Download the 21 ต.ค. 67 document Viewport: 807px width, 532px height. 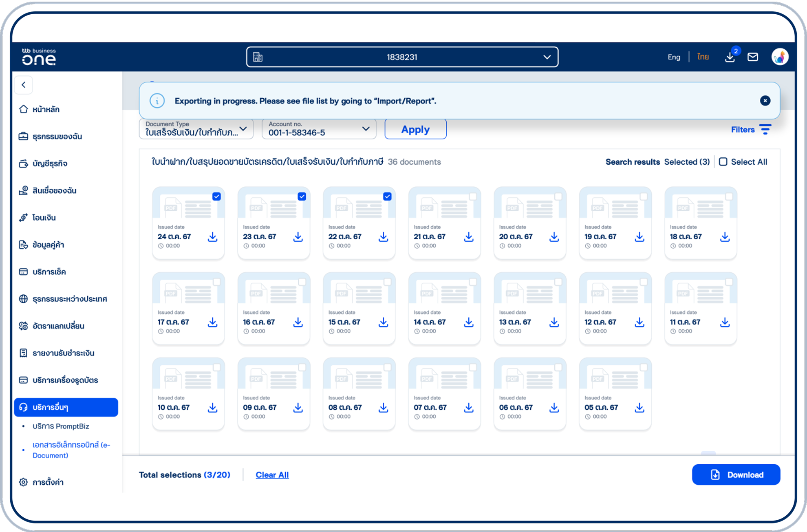[469, 237]
